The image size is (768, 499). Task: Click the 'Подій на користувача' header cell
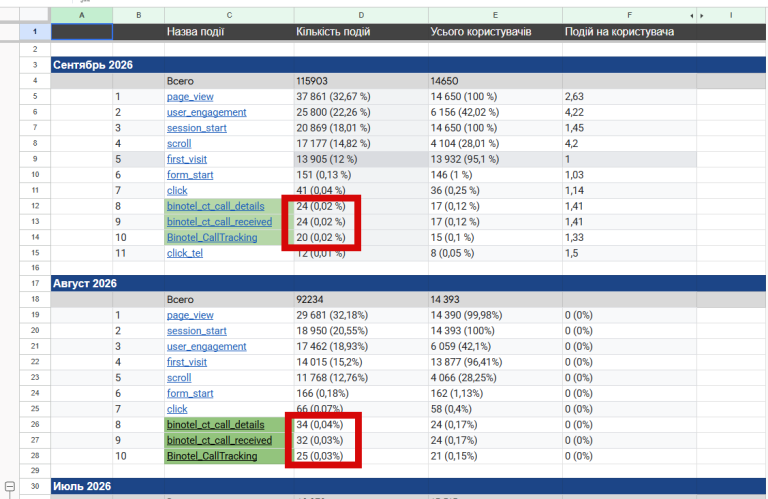coord(629,32)
